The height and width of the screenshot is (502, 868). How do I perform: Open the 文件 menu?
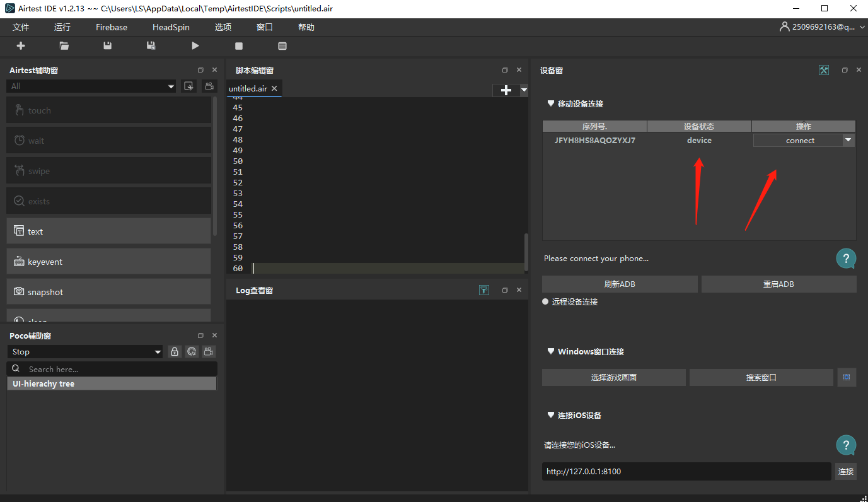21,27
